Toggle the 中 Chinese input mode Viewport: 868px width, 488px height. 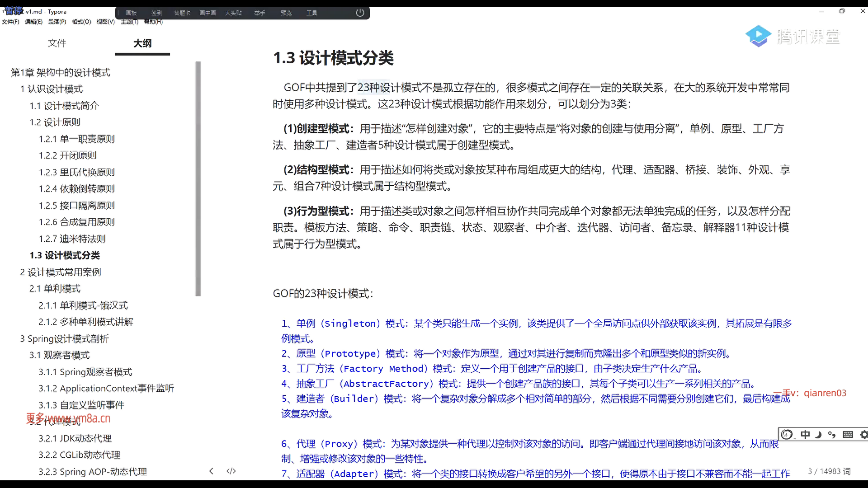805,434
